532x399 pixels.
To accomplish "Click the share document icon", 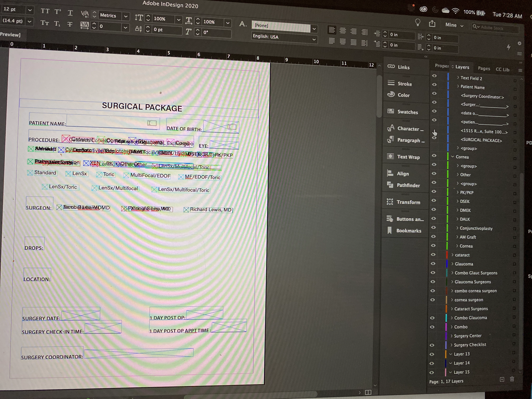I will [432, 24].
